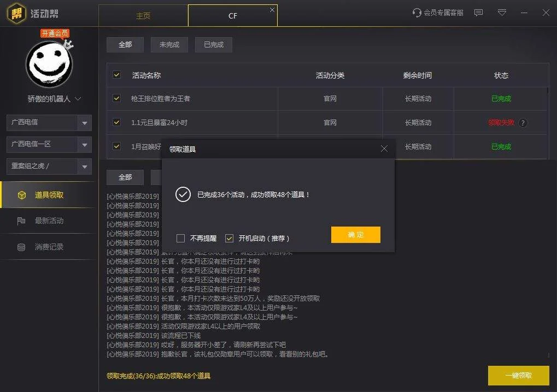Viewport: 557px width, 392px height.
Task: Click the 领取失败 status text
Action: pos(501,122)
